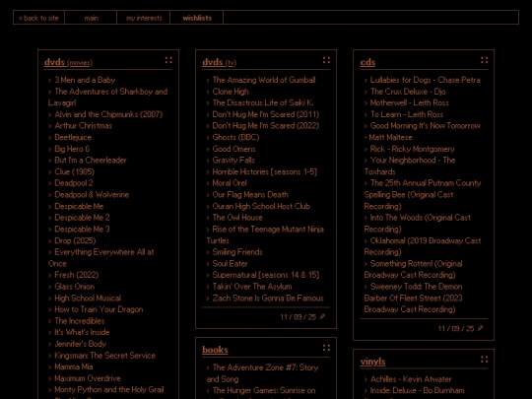Image resolution: width=532 pixels, height=399 pixels.
Task: Click the 11 / 09 / 25 date on cds card
Action: [456, 328]
